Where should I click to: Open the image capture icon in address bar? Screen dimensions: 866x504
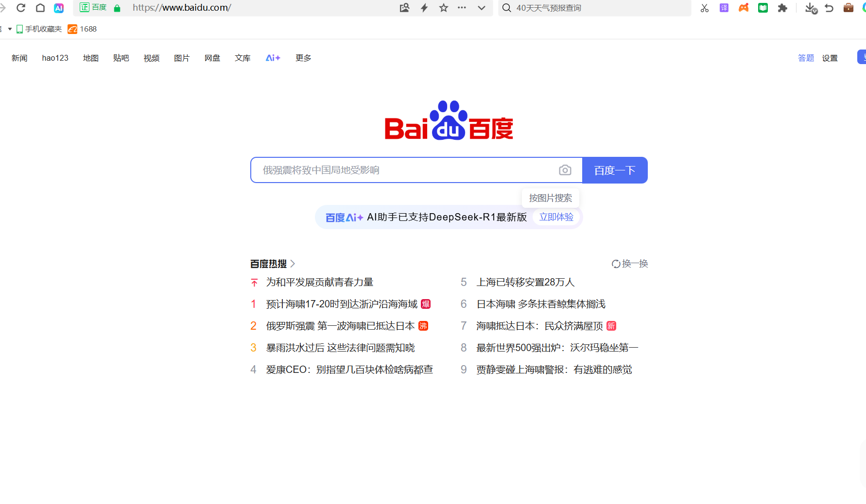(404, 8)
